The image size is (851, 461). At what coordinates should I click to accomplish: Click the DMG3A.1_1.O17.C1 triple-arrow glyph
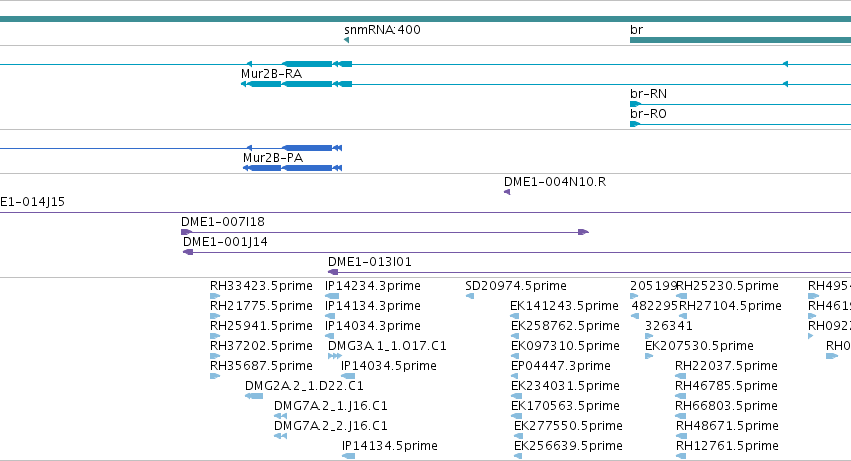tap(335, 356)
